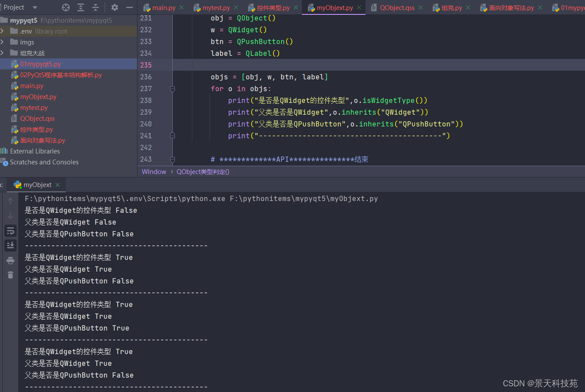The image size is (585, 392).
Task: Click the fold marker at line 243
Action: [x=172, y=160]
